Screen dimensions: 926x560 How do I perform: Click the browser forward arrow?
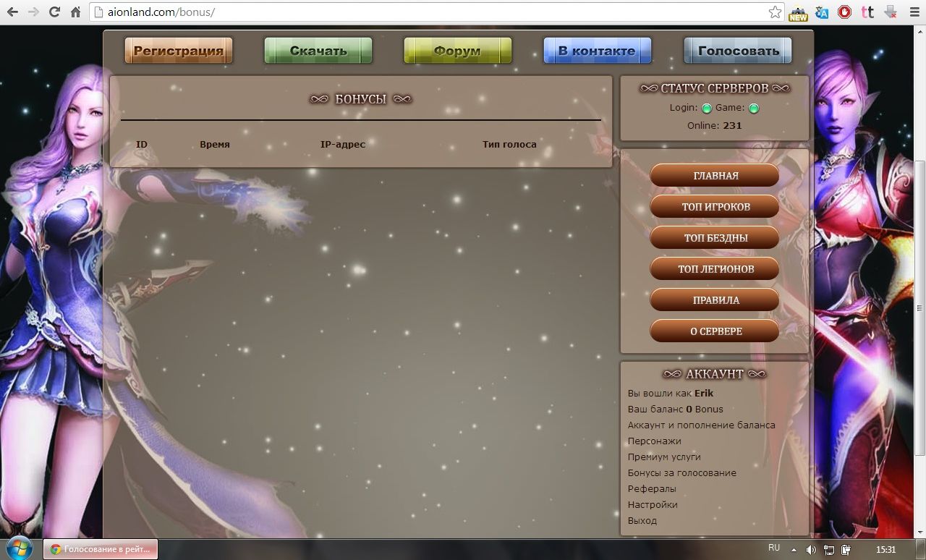coord(33,12)
